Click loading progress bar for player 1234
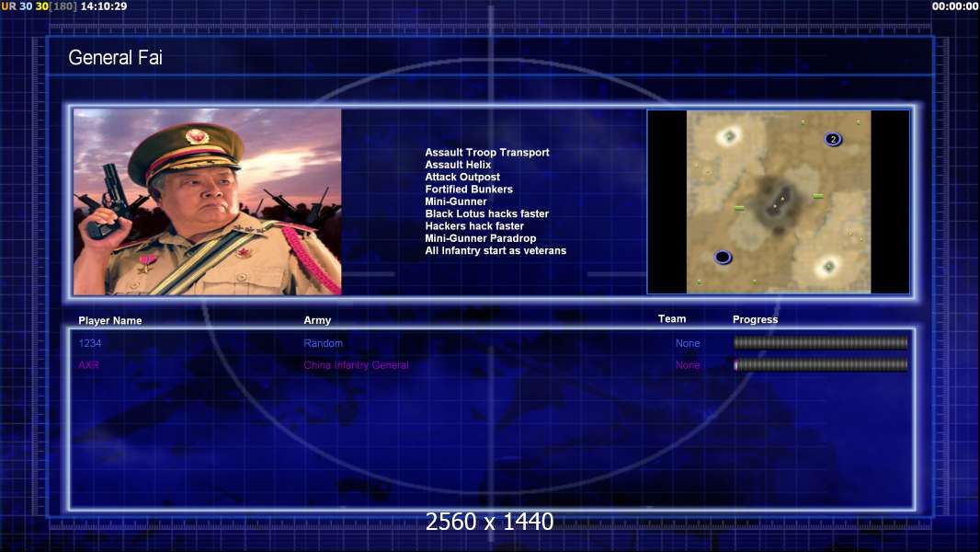The height and width of the screenshot is (552, 980). 821,342
